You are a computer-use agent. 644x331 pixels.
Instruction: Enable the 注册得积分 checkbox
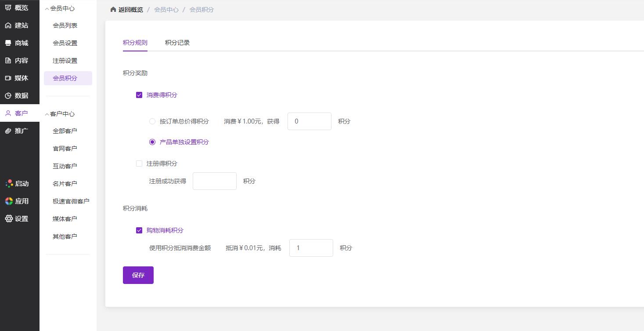coord(139,164)
